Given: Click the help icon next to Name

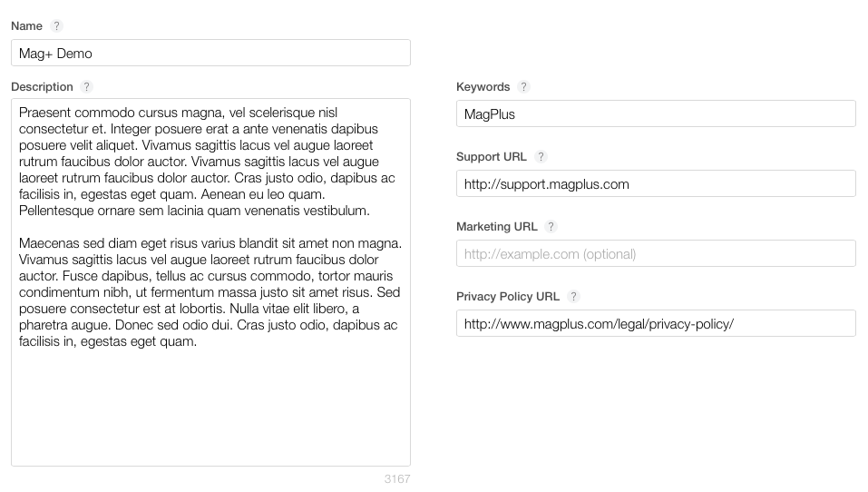Looking at the screenshot, I should [56, 26].
